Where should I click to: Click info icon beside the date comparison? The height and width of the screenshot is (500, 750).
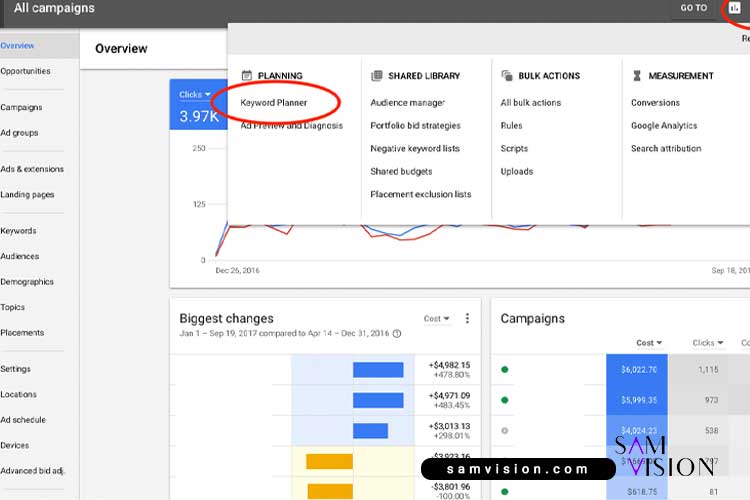[x=397, y=333]
